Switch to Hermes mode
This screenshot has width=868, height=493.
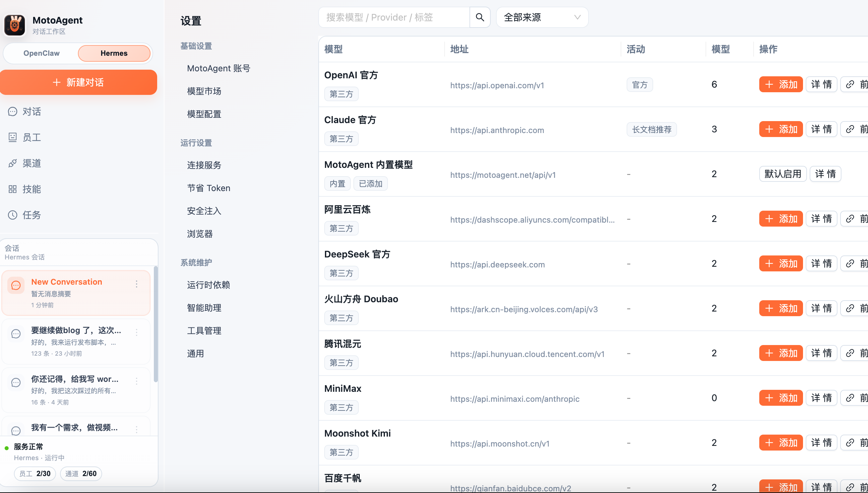(114, 53)
